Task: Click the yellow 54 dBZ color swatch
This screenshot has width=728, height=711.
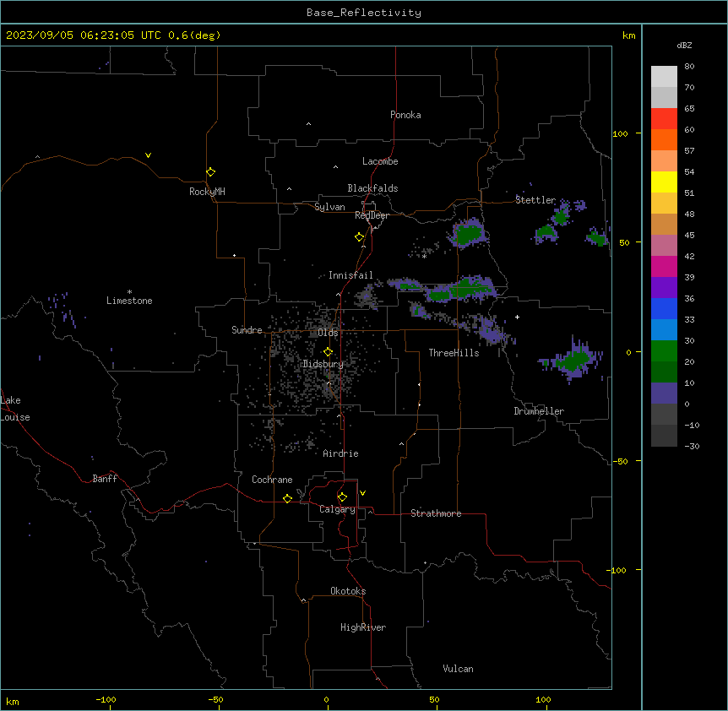Action: [x=664, y=182]
